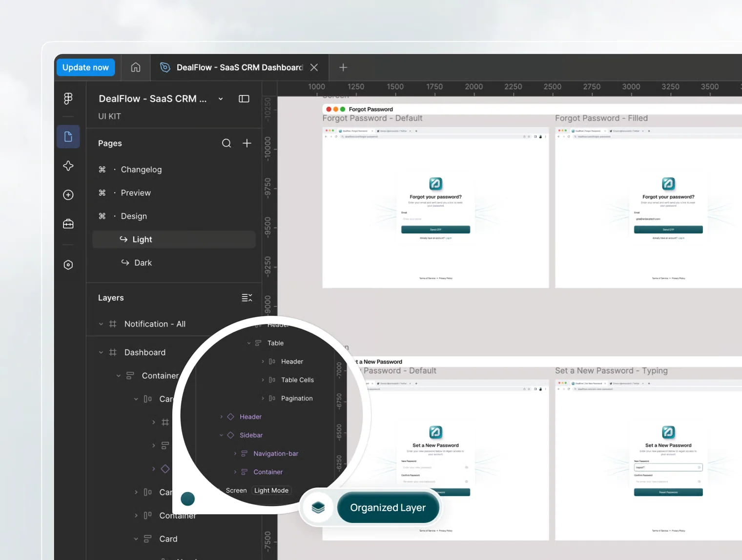Select the Light page
Screen dimensions: 742x560
point(174,240)
